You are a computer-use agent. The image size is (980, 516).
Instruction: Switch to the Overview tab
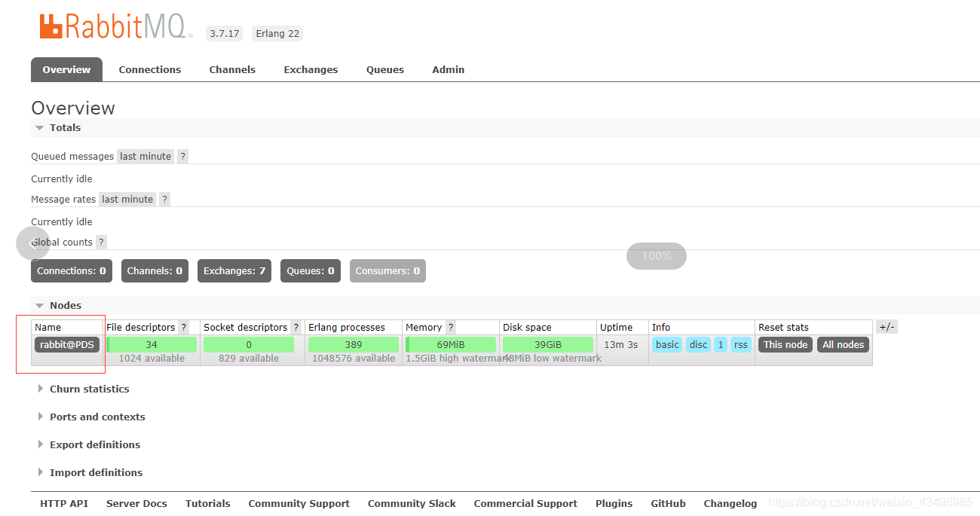(66, 70)
